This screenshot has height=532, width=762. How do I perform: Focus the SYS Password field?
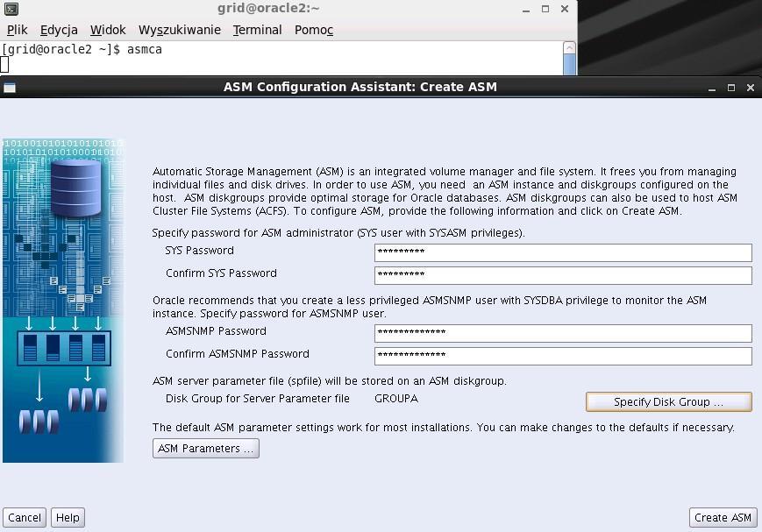563,252
